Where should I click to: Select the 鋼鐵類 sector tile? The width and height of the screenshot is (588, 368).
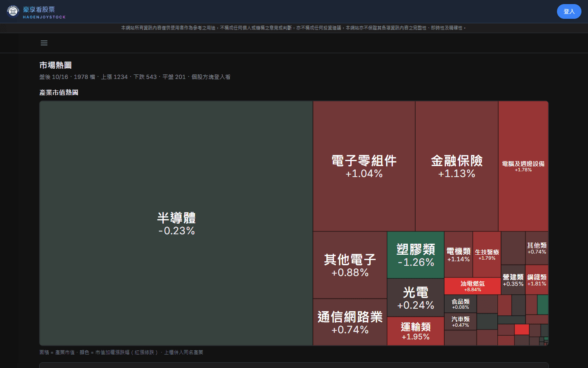tap(537, 280)
